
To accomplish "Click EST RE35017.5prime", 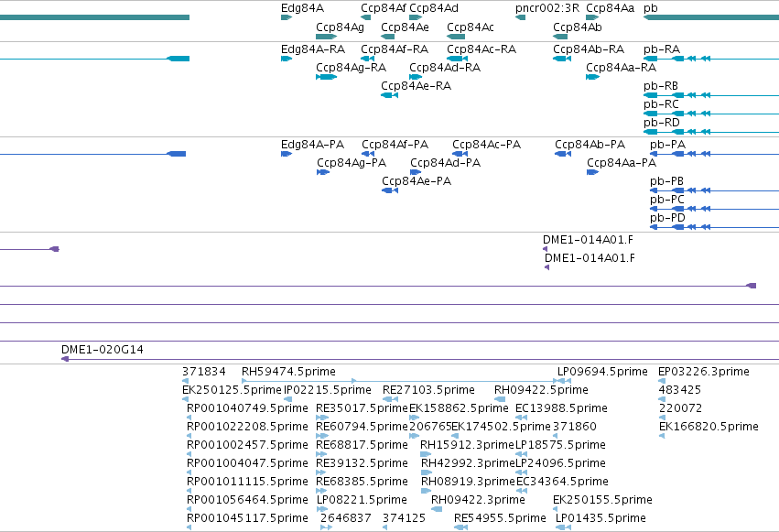I will [362, 408].
